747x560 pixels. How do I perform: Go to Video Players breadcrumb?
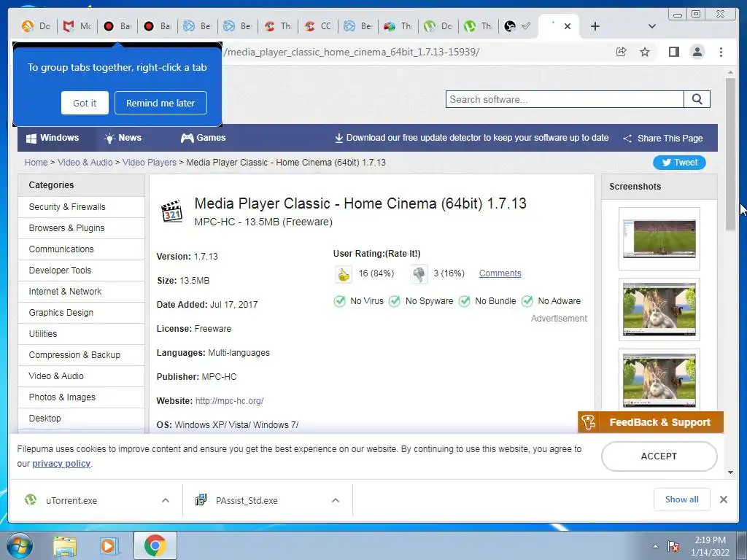pos(149,163)
